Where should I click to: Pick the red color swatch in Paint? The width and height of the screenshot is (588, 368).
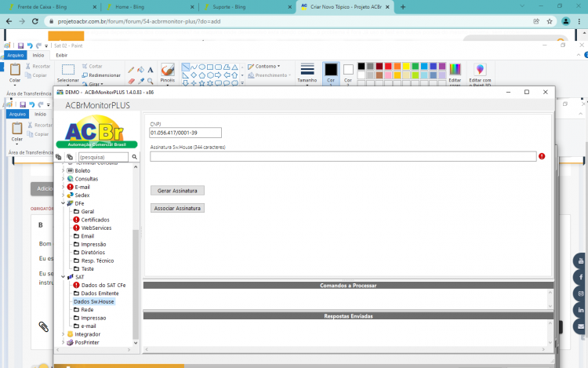click(388, 67)
